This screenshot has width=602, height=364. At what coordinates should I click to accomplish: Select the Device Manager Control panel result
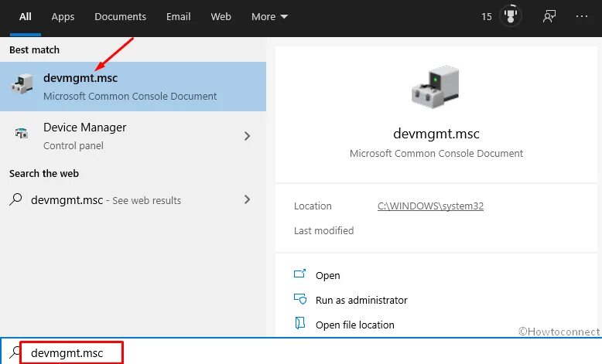(133, 136)
